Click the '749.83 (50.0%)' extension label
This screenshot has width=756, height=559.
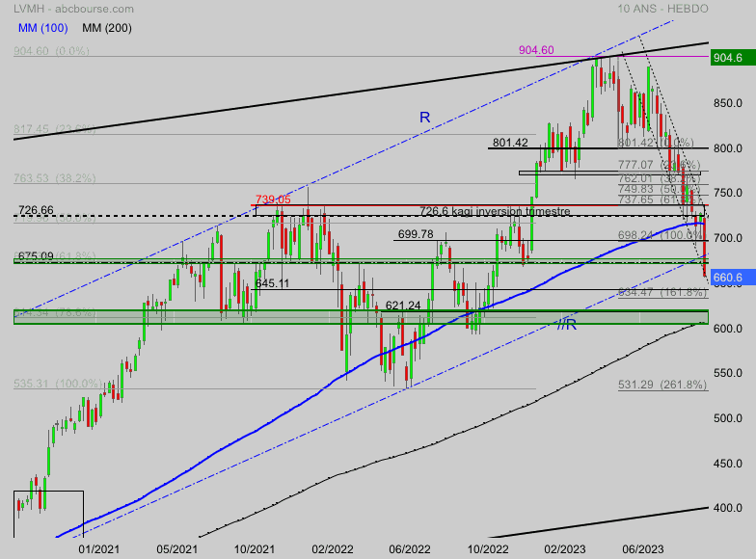(660, 189)
